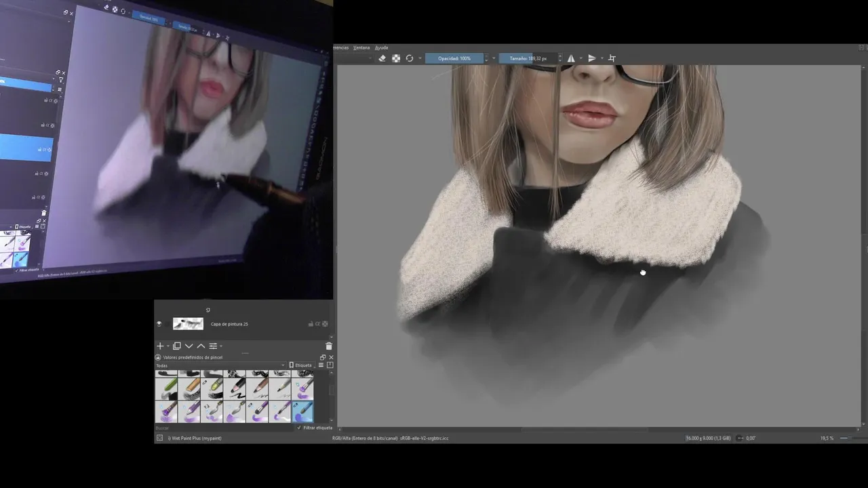Open the dropdown arrow after Opacidad slider
868x488 pixels.
click(493, 58)
